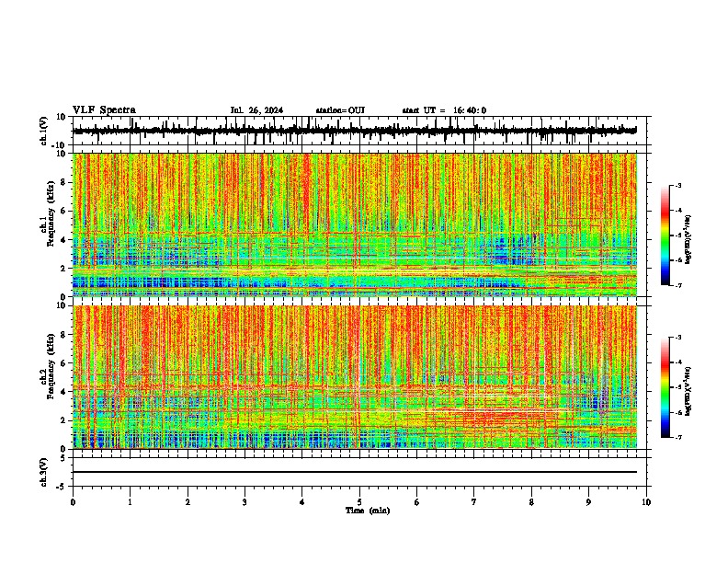Click the "8" kHz tick on ch.2 frequency axis
The width and height of the screenshot is (728, 563).
coord(63,335)
